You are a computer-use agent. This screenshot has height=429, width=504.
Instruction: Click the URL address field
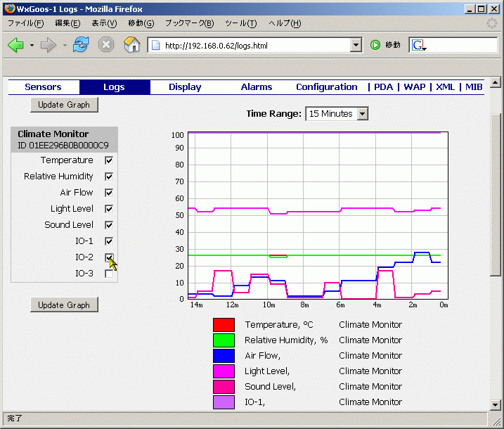coord(256,45)
